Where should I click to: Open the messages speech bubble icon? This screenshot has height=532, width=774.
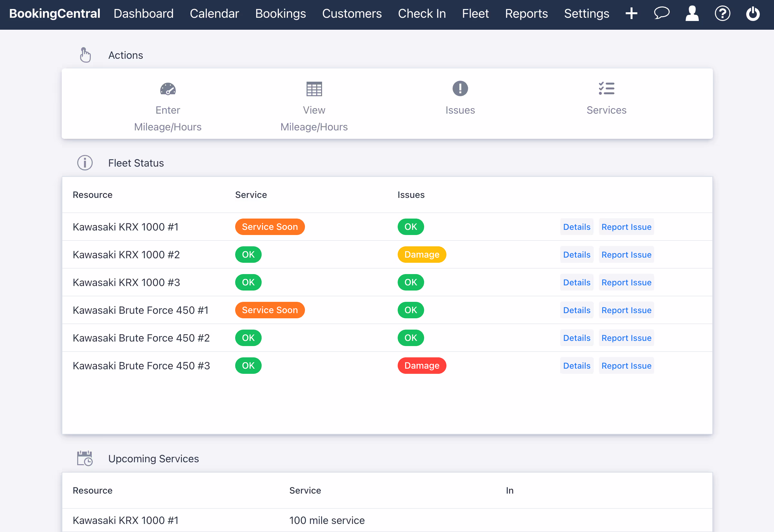pos(662,13)
